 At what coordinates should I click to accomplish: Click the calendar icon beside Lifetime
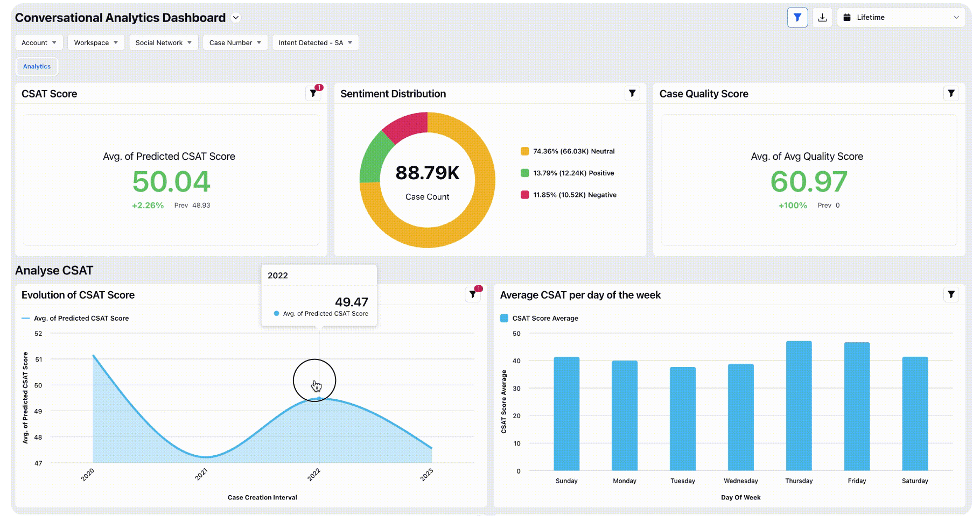pos(847,18)
